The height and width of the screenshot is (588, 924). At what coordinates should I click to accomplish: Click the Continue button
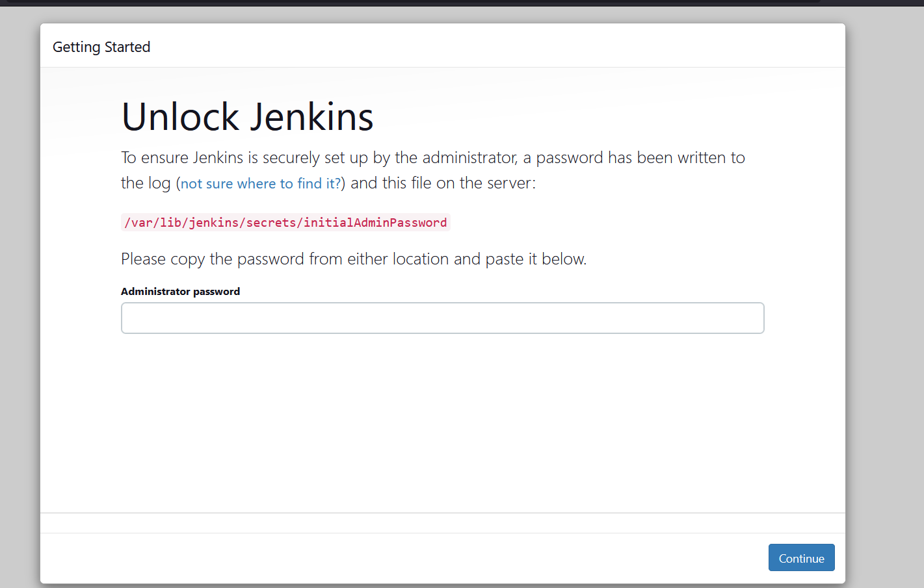point(801,557)
